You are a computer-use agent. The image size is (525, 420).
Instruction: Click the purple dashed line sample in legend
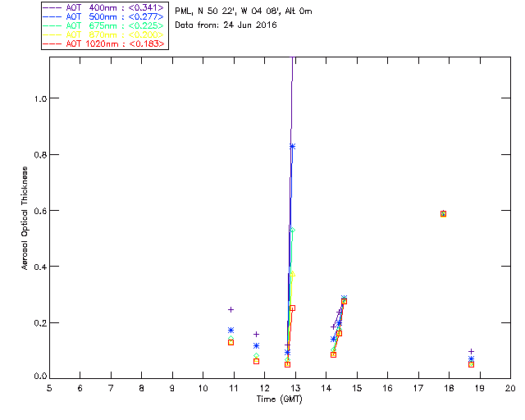pos(52,7)
